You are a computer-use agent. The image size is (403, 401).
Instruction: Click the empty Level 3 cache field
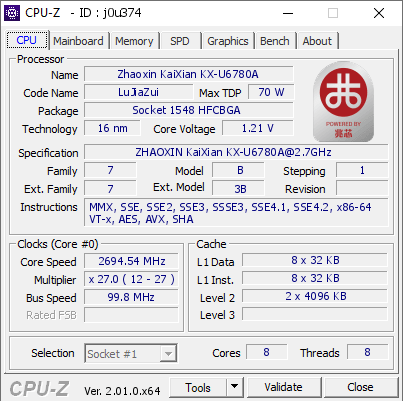coord(315,314)
